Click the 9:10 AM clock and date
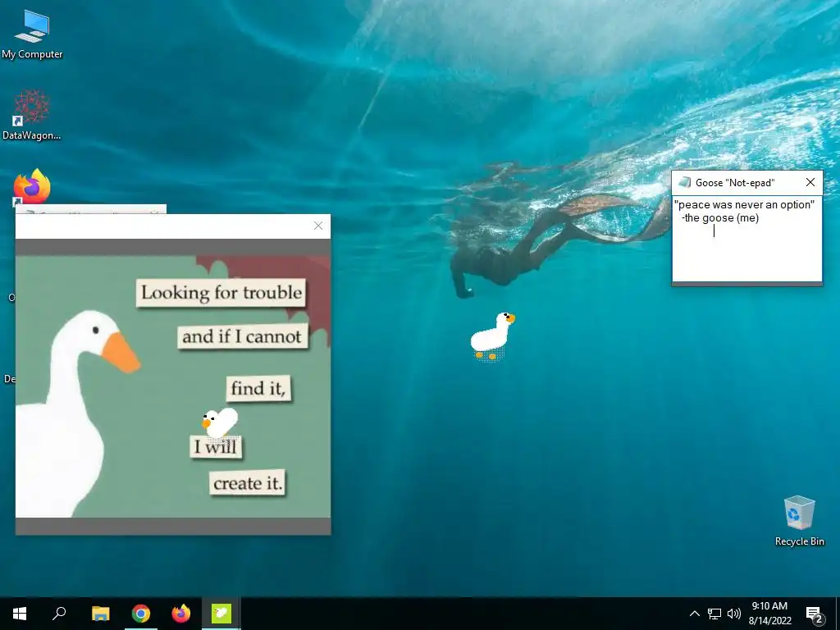The width and height of the screenshot is (840, 630). click(769, 614)
